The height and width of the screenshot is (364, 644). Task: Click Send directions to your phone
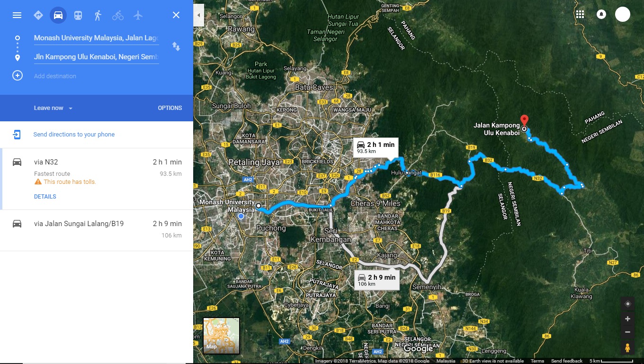click(x=73, y=135)
